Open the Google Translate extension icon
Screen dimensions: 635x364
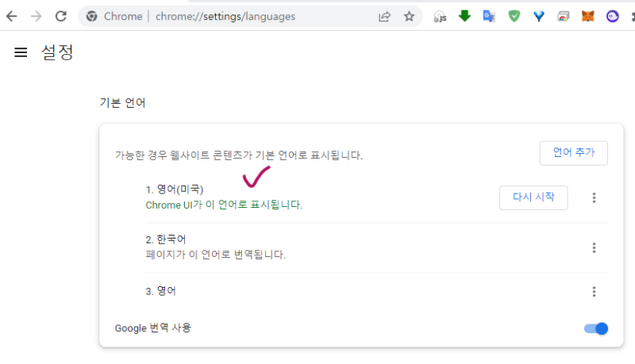[489, 16]
